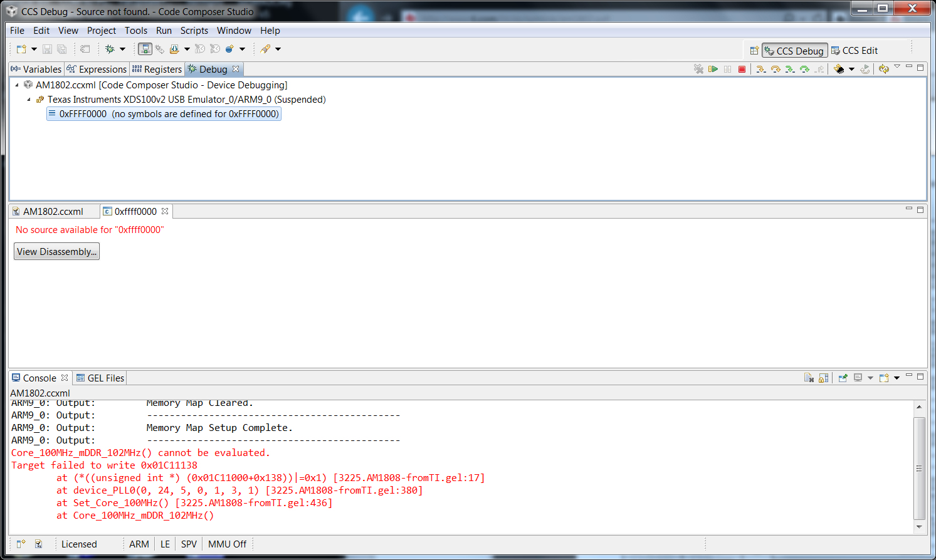Open the Run menu
The image size is (936, 560).
(x=164, y=31)
